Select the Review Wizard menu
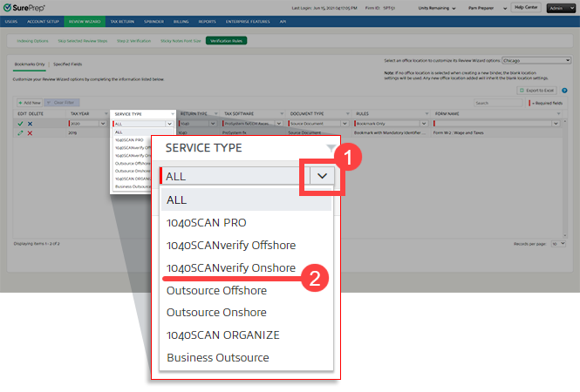Screen dimensions: 580x392 [85, 22]
